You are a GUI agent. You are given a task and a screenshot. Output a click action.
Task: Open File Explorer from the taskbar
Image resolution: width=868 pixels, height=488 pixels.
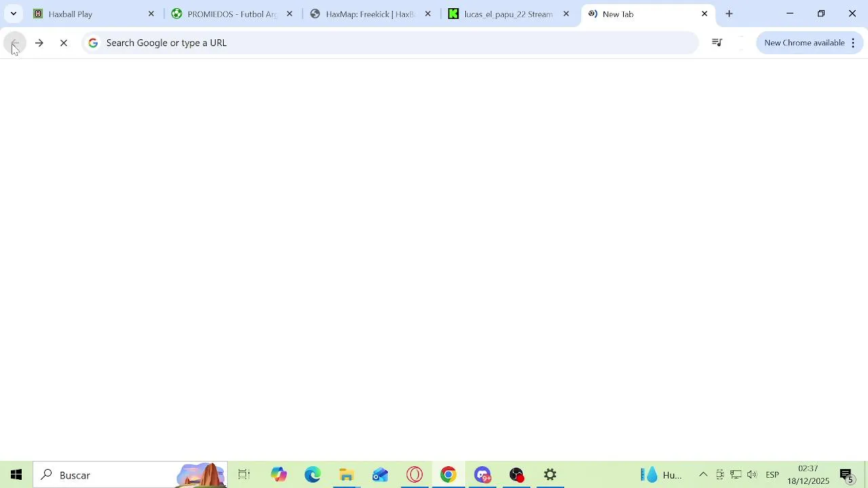pos(347,475)
